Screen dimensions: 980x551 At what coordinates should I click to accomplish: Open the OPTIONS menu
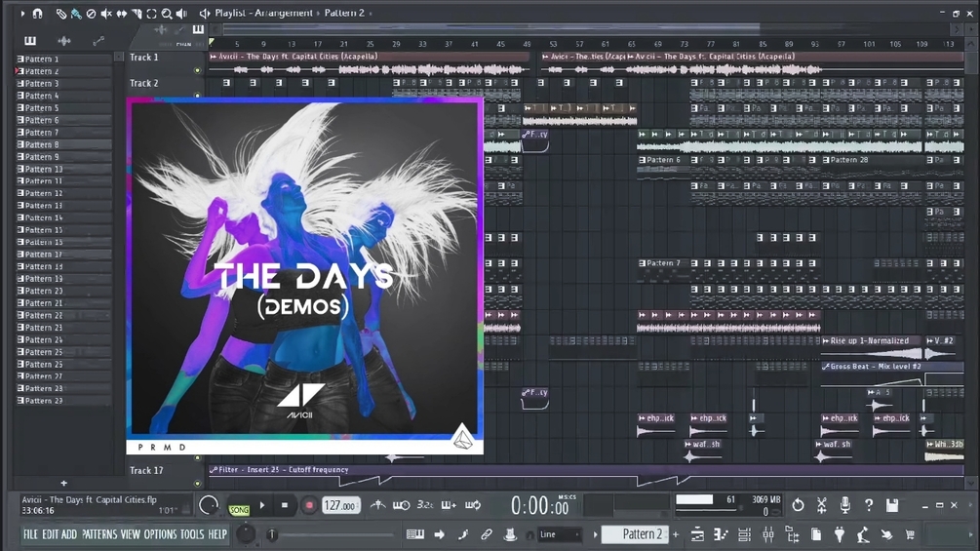[161, 534]
